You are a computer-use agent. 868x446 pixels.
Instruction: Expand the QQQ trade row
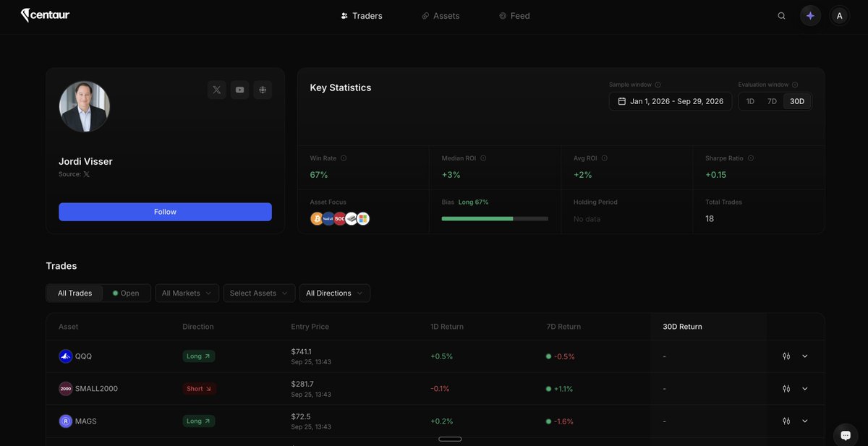pyautogui.click(x=805, y=356)
